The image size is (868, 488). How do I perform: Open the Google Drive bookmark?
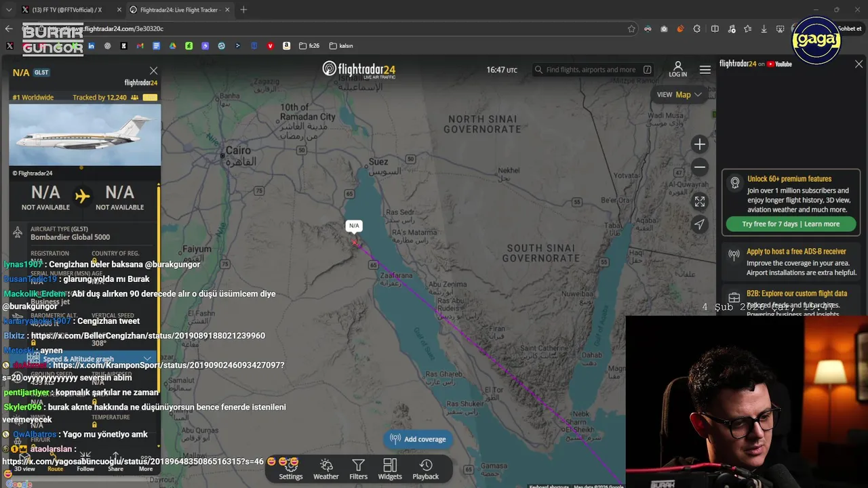point(172,46)
